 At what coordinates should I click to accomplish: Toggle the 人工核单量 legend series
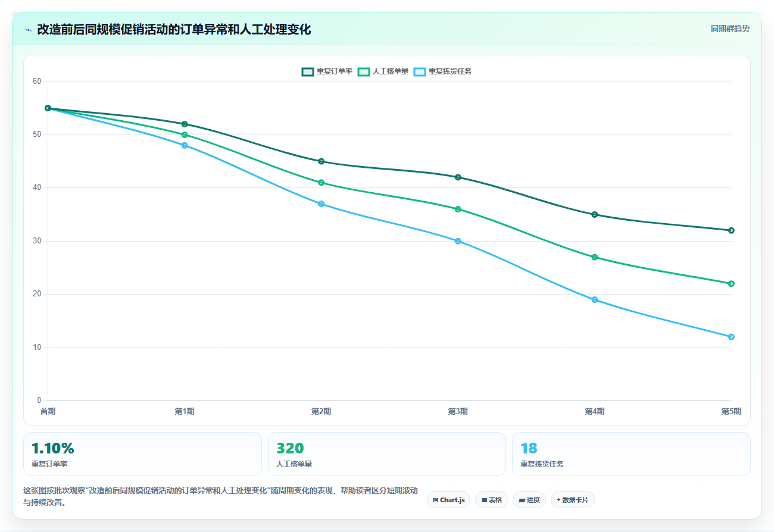click(383, 71)
